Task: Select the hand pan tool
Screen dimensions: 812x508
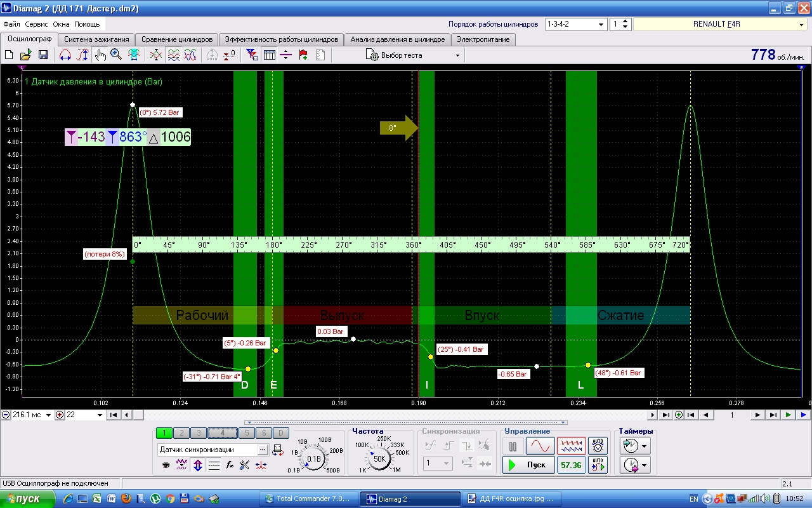Action: click(x=100, y=55)
